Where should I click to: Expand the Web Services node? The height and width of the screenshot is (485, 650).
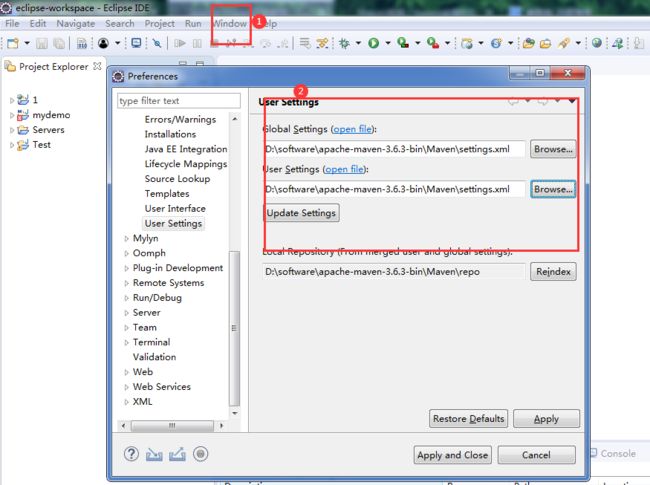(126, 387)
